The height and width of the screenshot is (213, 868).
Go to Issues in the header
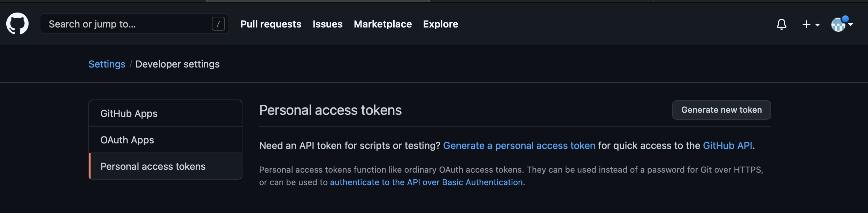pyautogui.click(x=327, y=24)
